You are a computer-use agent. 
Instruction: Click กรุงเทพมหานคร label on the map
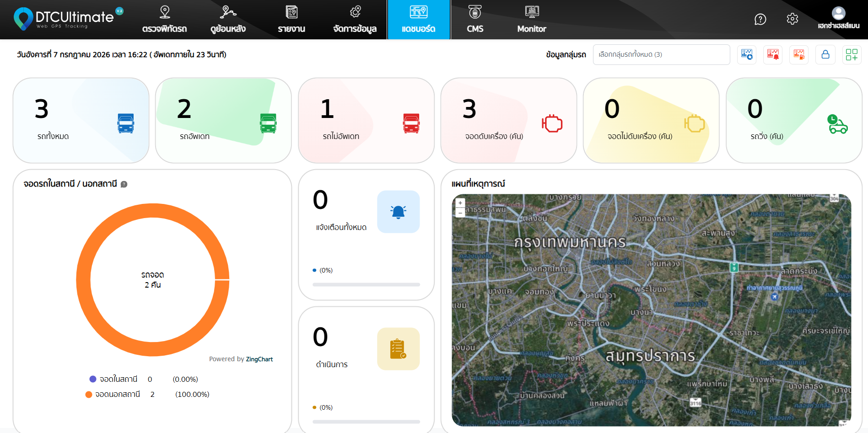[570, 242]
